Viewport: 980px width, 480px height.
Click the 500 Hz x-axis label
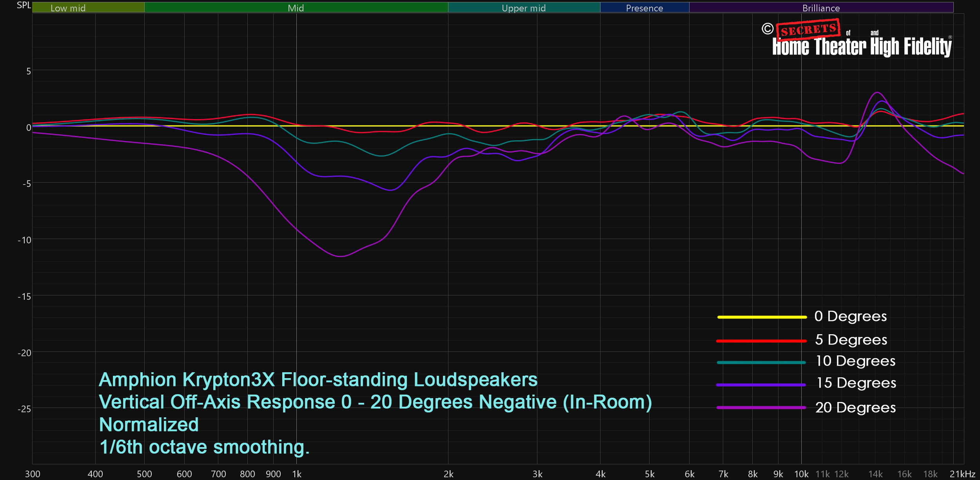pyautogui.click(x=144, y=474)
